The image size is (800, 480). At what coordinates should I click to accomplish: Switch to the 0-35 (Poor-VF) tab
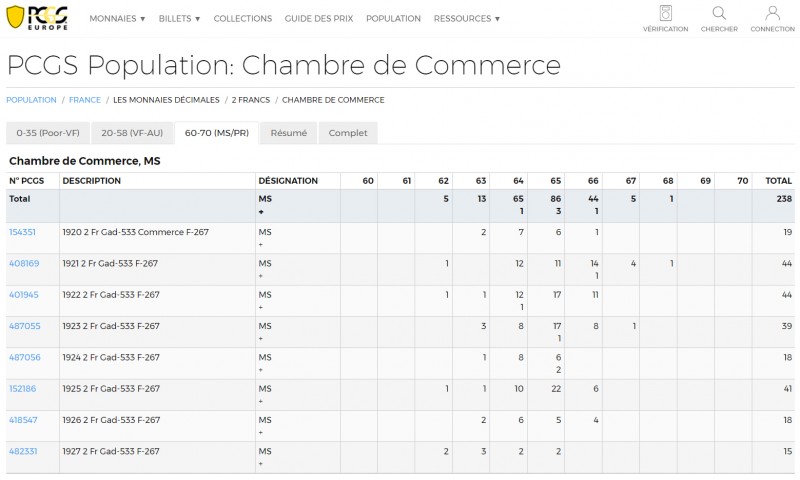coord(48,133)
